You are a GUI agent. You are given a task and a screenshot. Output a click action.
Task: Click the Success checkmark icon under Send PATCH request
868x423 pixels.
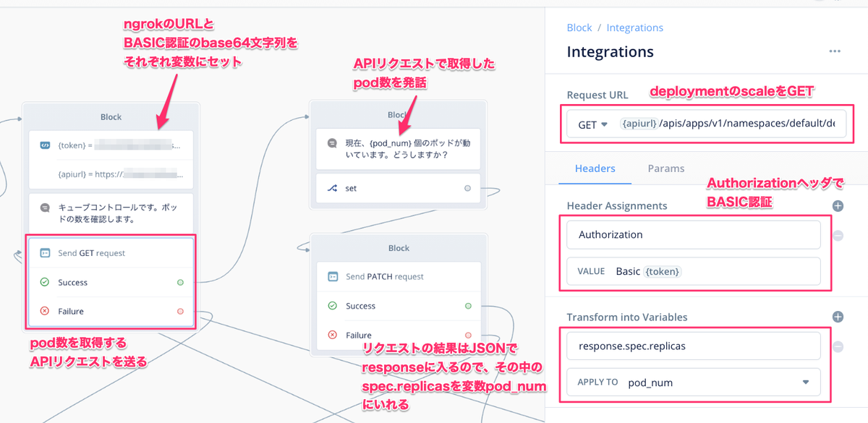click(x=333, y=306)
